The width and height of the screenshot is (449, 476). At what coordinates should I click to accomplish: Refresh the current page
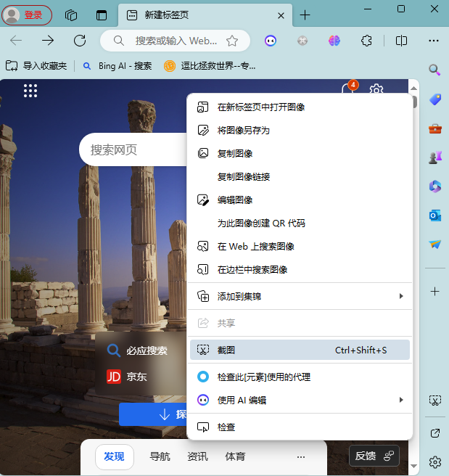click(x=80, y=41)
